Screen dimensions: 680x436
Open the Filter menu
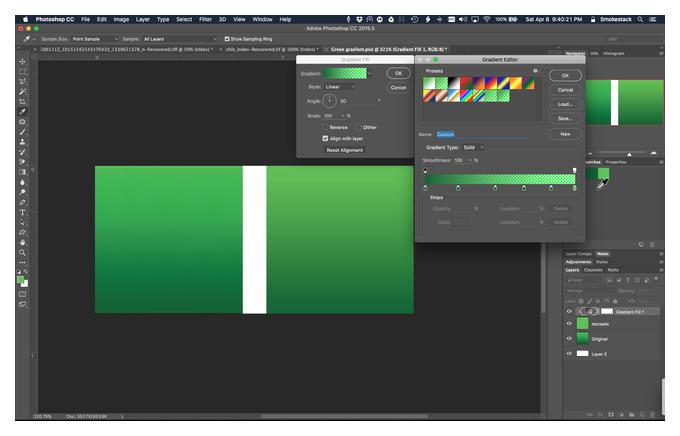coord(205,19)
